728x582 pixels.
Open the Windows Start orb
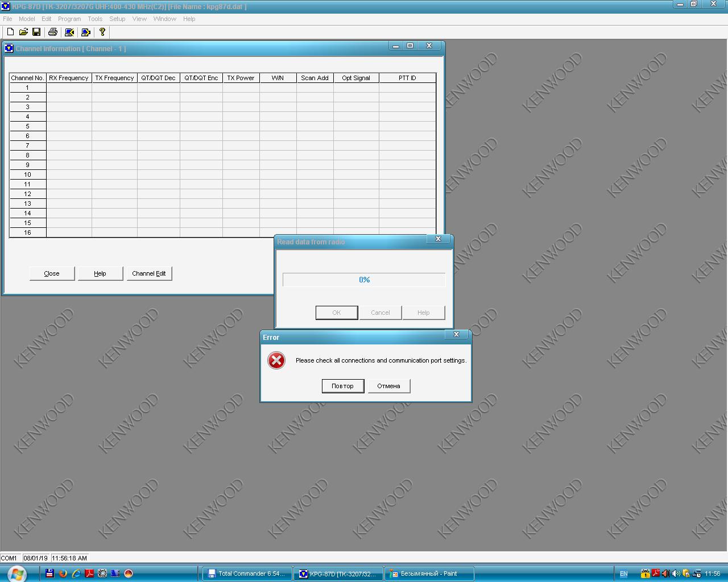(x=16, y=574)
